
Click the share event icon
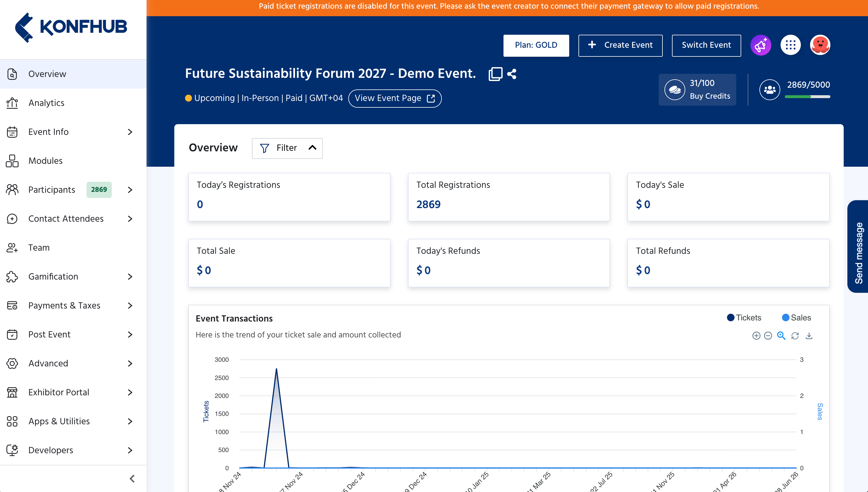click(x=512, y=74)
